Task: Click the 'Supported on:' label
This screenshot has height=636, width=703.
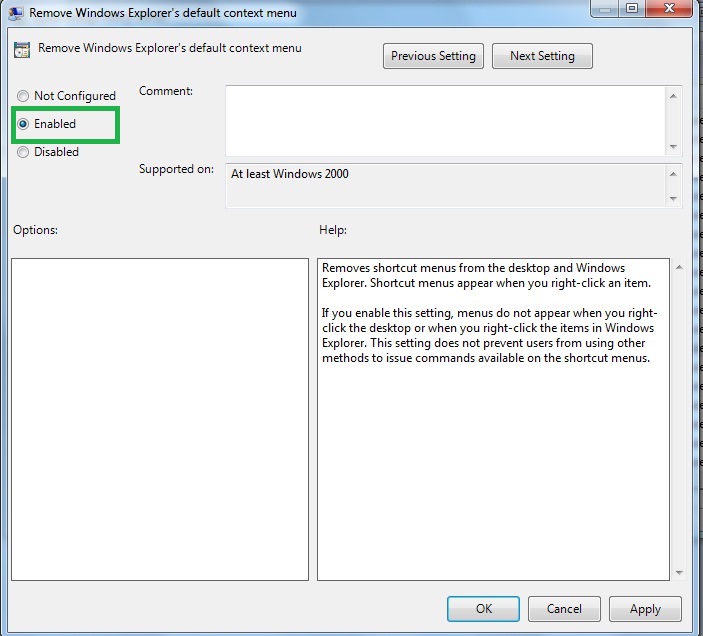Action: pos(176,169)
